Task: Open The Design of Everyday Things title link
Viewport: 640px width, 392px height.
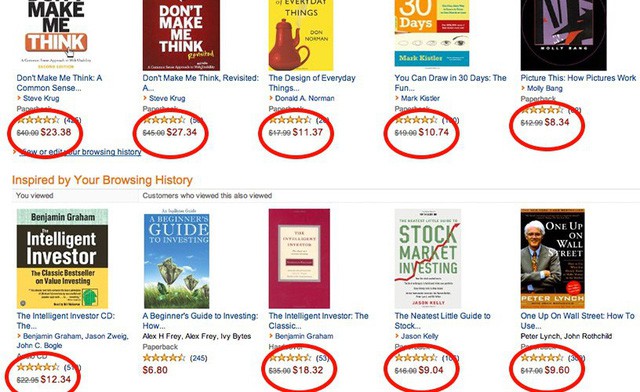Action: click(x=312, y=83)
